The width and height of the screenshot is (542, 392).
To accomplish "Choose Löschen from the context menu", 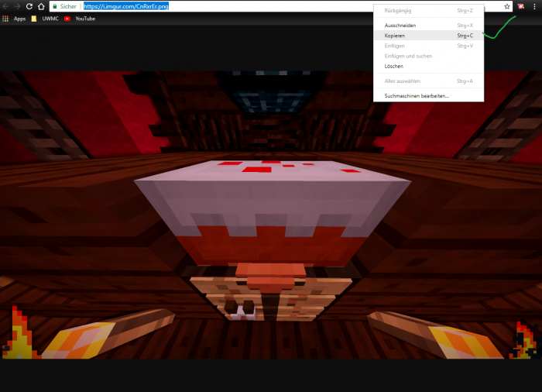I will click(429, 66).
